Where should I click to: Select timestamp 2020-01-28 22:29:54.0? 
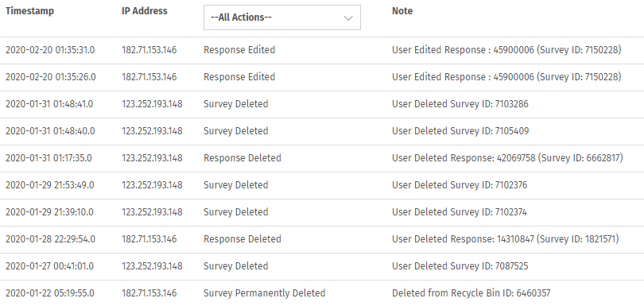tap(50, 239)
